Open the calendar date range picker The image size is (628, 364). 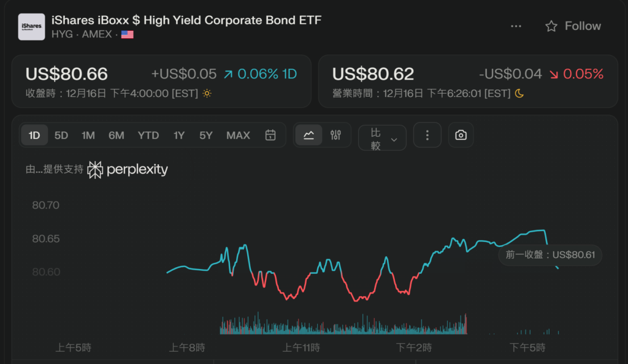pyautogui.click(x=270, y=135)
